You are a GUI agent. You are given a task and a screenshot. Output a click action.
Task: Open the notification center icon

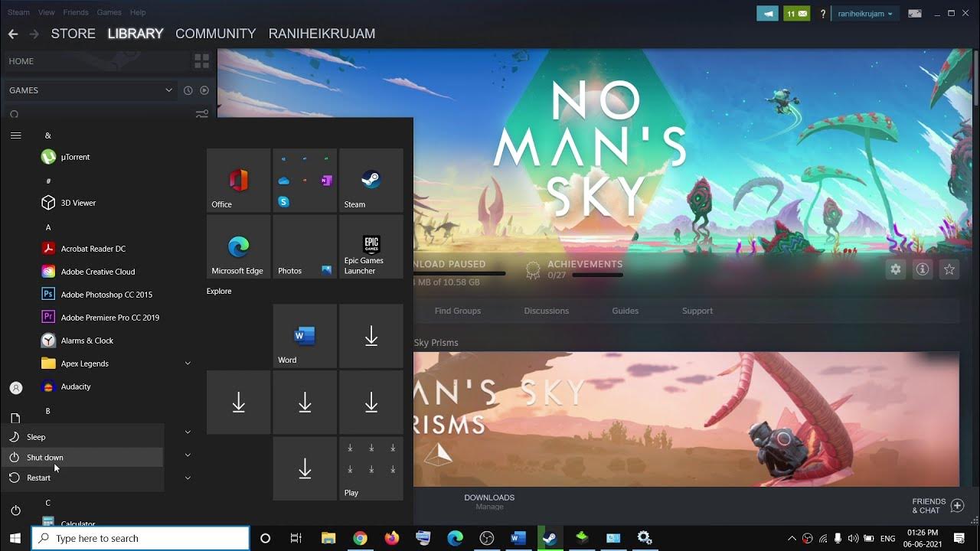(x=959, y=538)
